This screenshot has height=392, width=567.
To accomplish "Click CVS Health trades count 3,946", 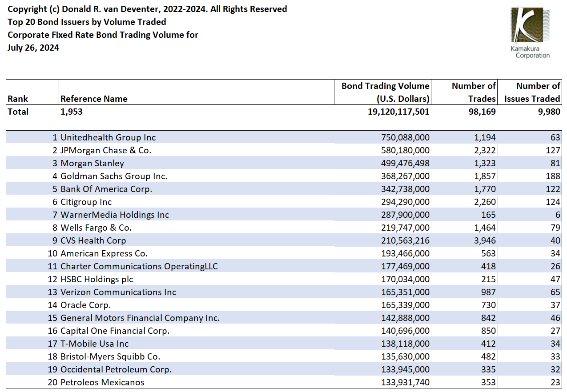I will 485,240.
